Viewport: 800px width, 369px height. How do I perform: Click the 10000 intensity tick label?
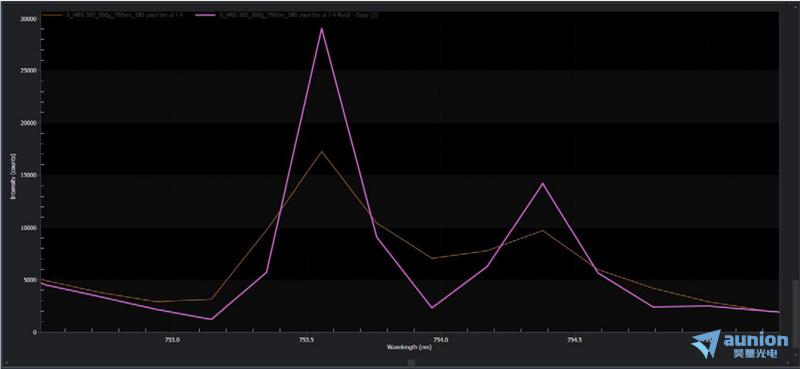point(29,228)
